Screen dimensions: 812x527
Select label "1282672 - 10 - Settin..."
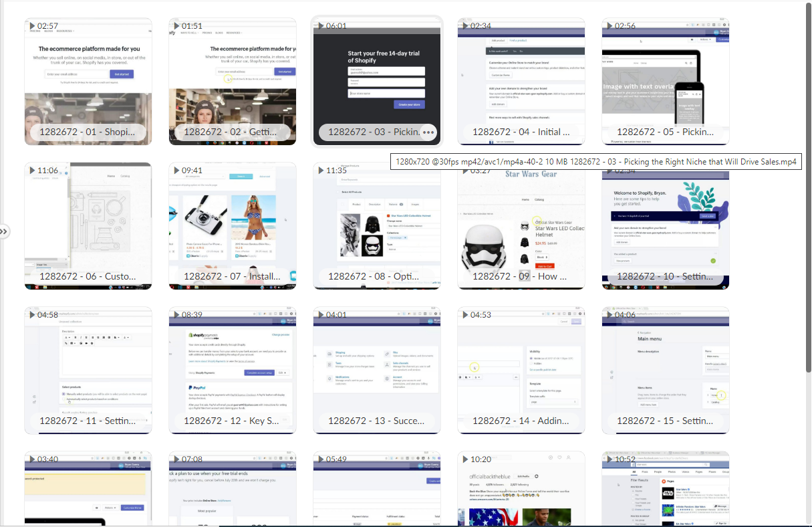[x=665, y=276]
